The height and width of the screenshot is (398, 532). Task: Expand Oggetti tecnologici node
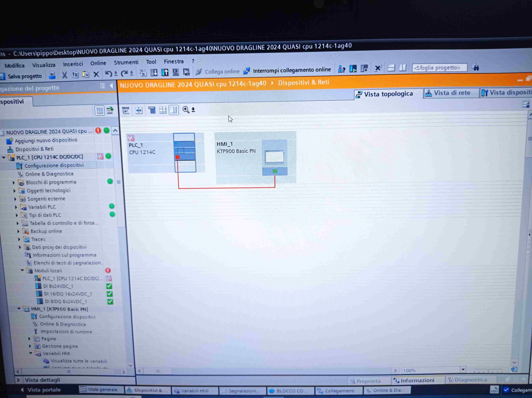pyautogui.click(x=14, y=191)
